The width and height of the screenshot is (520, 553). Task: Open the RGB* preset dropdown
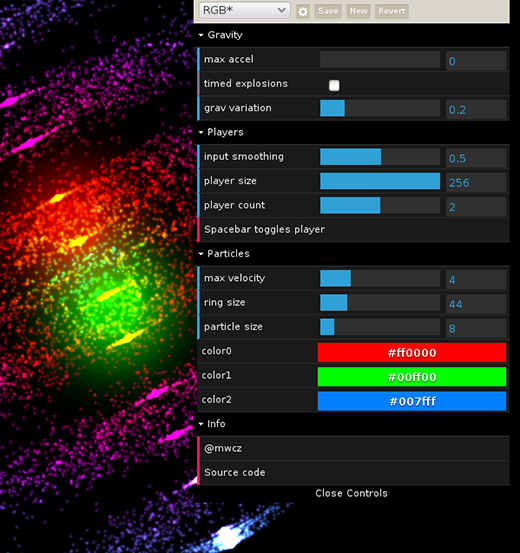coord(244,11)
